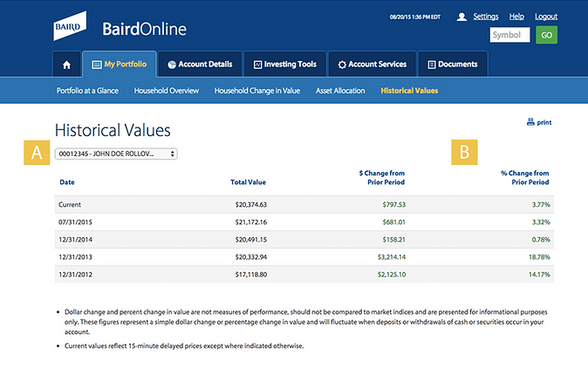
Task: Click the print link text
Action: 544,122
